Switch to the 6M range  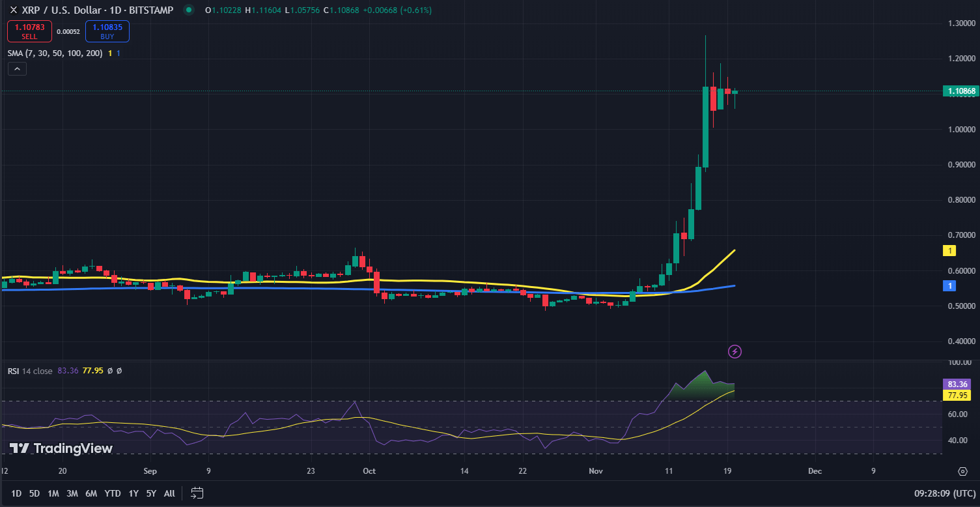coord(91,493)
